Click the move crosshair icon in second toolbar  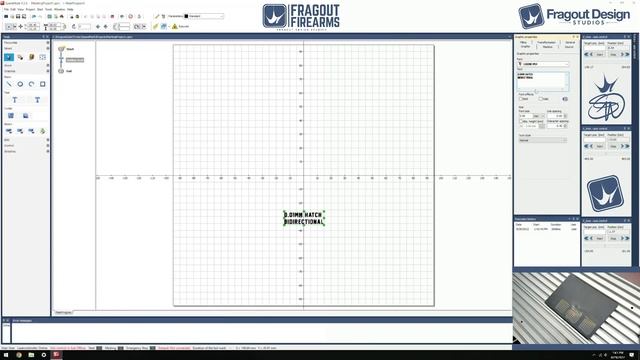(21, 27)
